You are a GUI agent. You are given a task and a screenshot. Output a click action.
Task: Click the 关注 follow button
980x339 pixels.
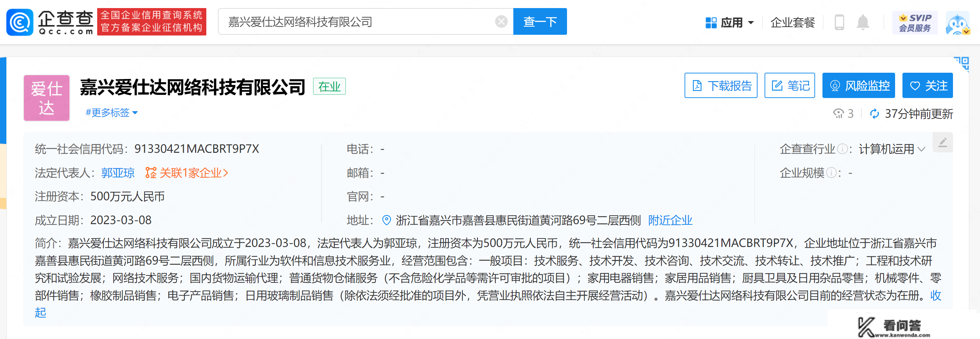coord(927,86)
